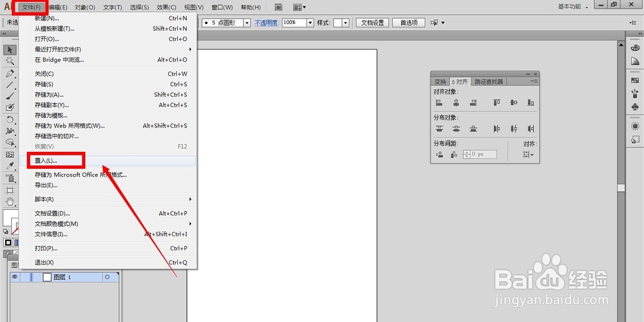This screenshot has height=322, width=644.
Task: Open the Symbols panel icon in dock
Action: tap(634, 107)
